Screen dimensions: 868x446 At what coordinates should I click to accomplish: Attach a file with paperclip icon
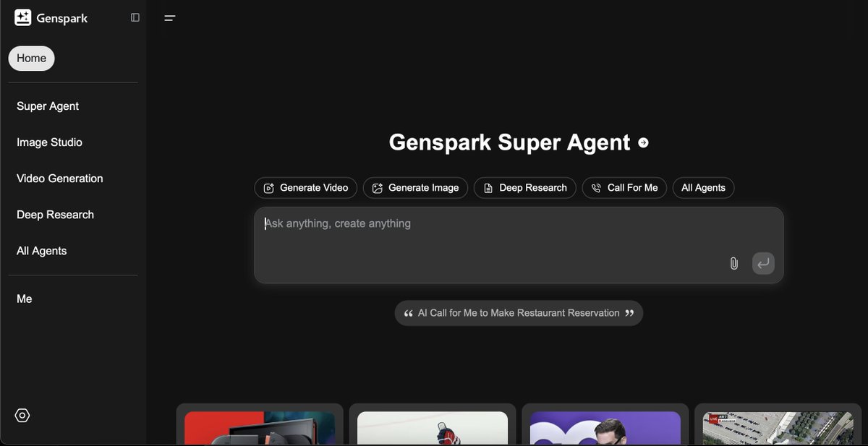point(733,263)
